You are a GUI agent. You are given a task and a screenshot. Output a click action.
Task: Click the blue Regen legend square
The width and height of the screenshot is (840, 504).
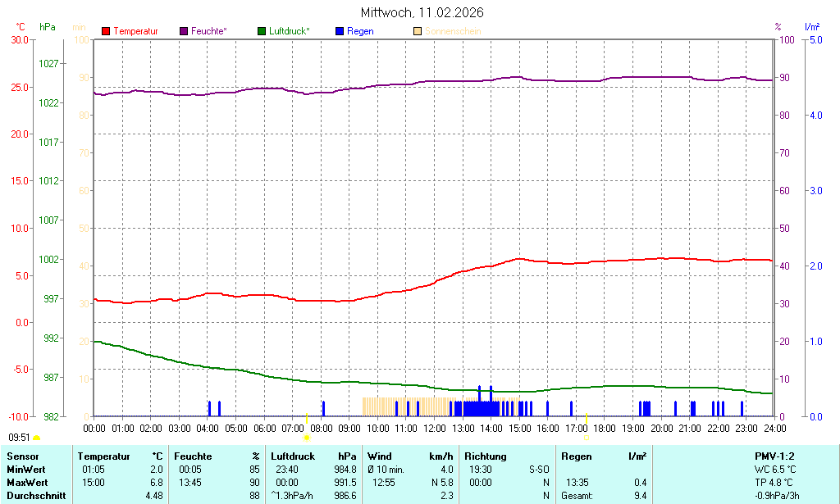point(340,31)
